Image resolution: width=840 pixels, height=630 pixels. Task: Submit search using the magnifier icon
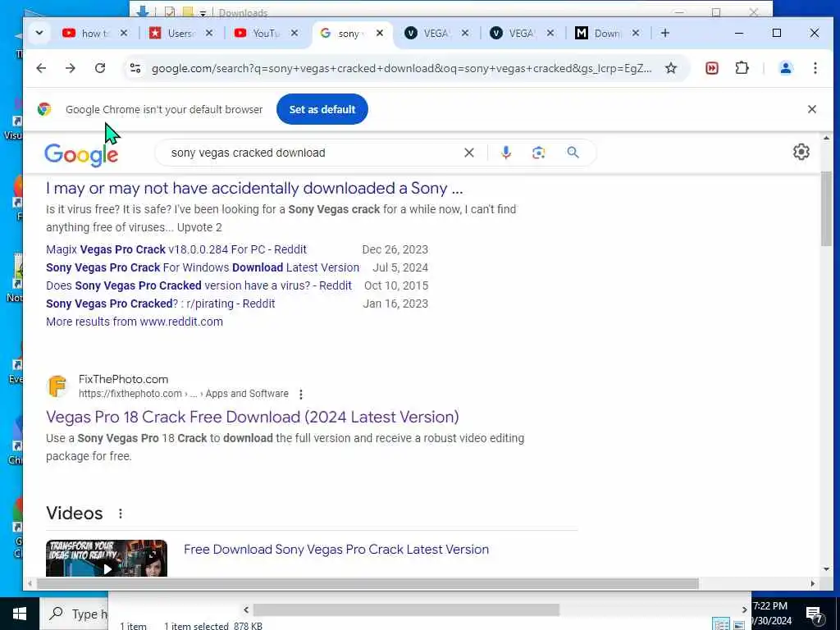coord(573,153)
